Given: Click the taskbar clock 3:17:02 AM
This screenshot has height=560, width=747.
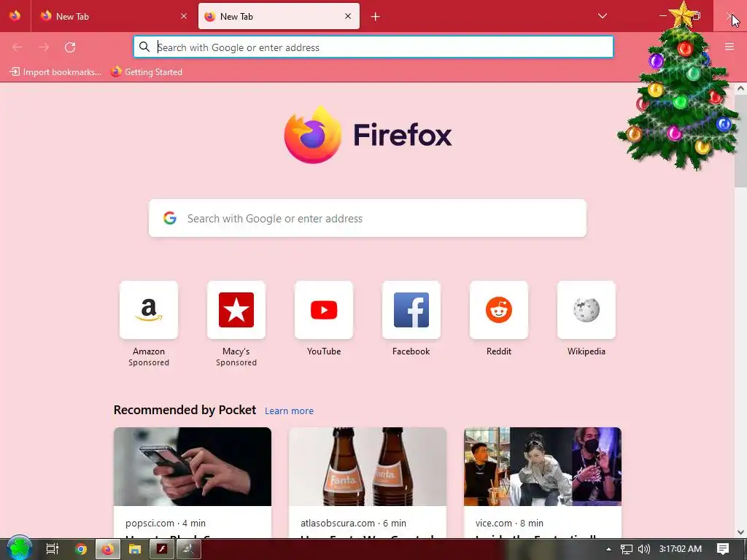Looking at the screenshot, I should [681, 549].
